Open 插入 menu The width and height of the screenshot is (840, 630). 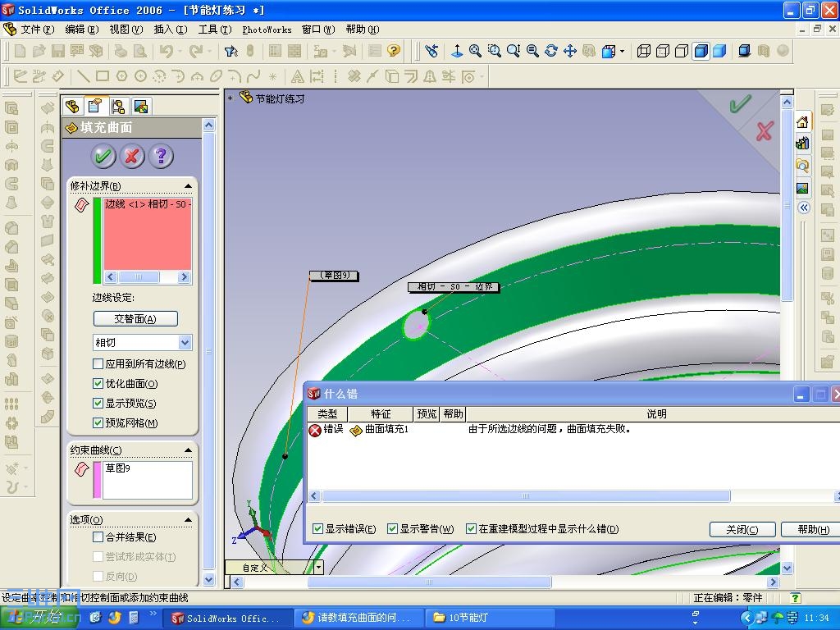pos(171,30)
